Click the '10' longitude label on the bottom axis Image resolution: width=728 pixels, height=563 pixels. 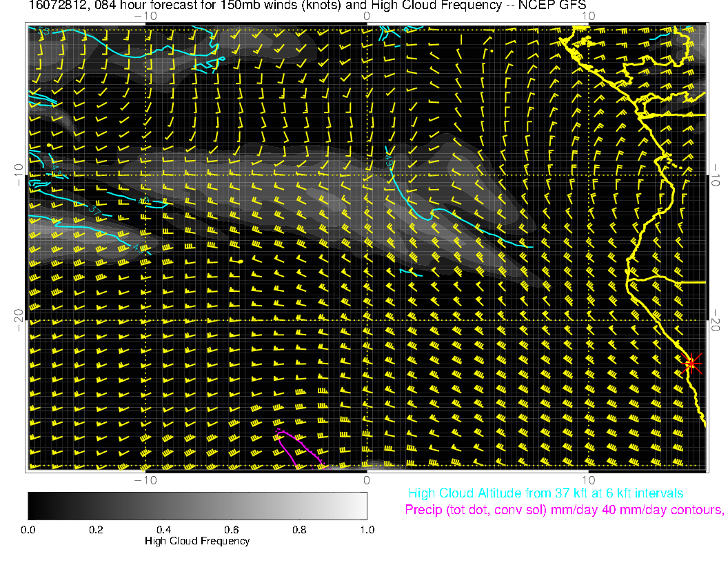pyautogui.click(x=587, y=480)
